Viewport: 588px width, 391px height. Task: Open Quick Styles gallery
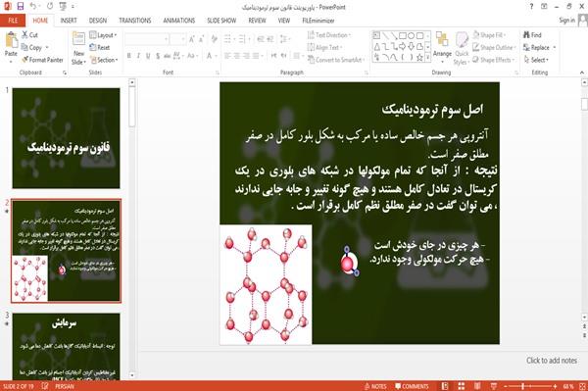(x=462, y=48)
